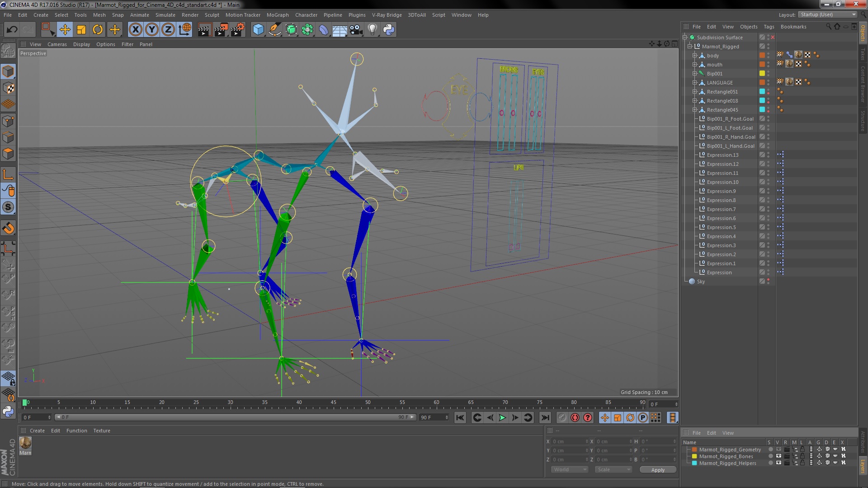Image resolution: width=868 pixels, height=488 pixels.
Task: Toggle Subdivision Surface enable checkmark
Action: coord(773,38)
